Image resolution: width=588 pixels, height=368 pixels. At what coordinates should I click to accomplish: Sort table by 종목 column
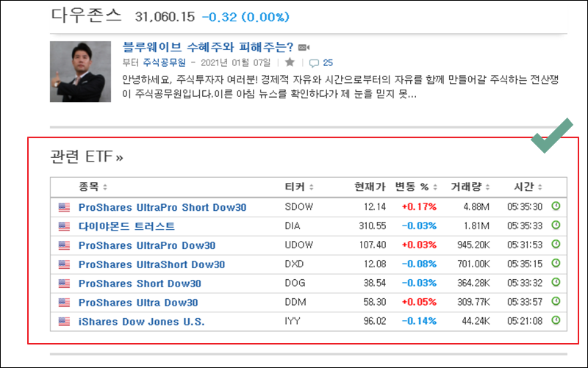(x=93, y=187)
